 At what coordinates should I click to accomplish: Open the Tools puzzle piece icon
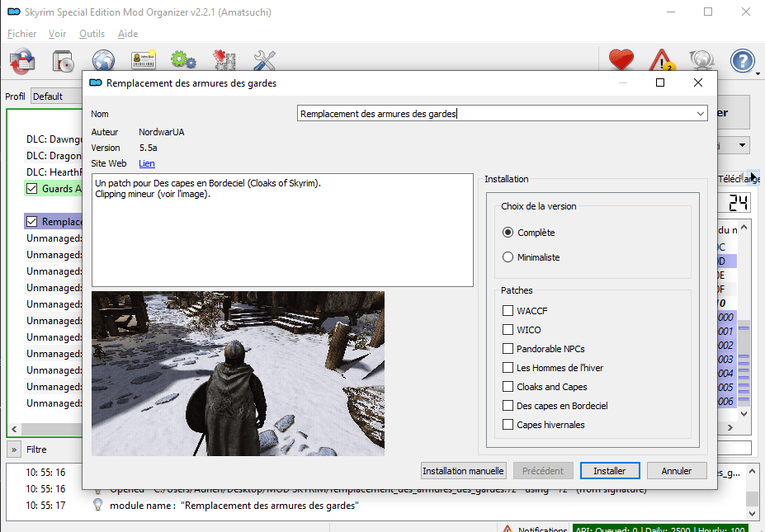tap(224, 60)
